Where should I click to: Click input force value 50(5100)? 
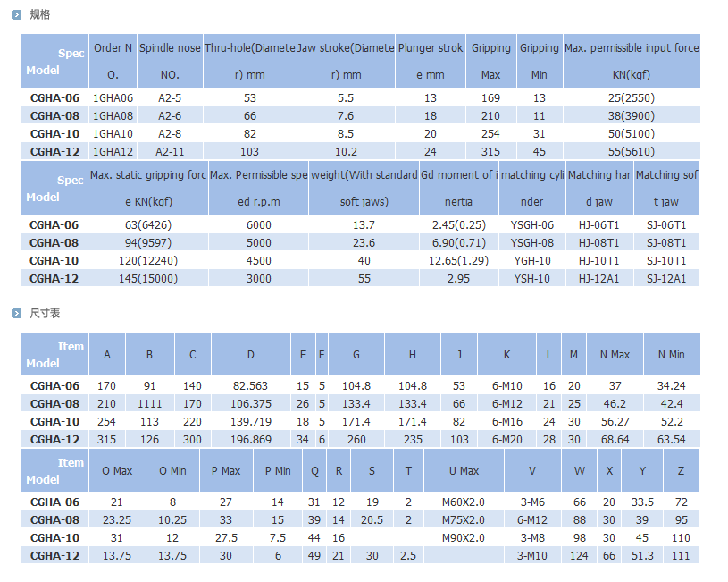pos(632,134)
